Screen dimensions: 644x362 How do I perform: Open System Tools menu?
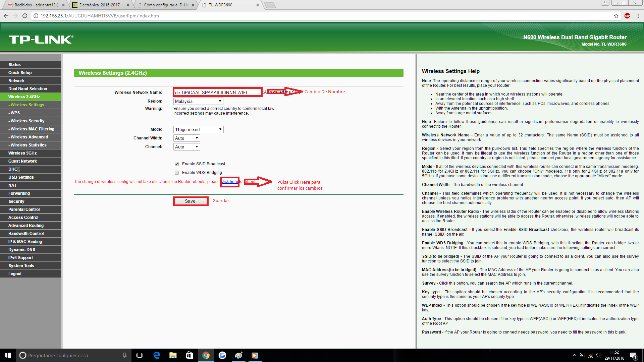pyautogui.click(x=31, y=266)
